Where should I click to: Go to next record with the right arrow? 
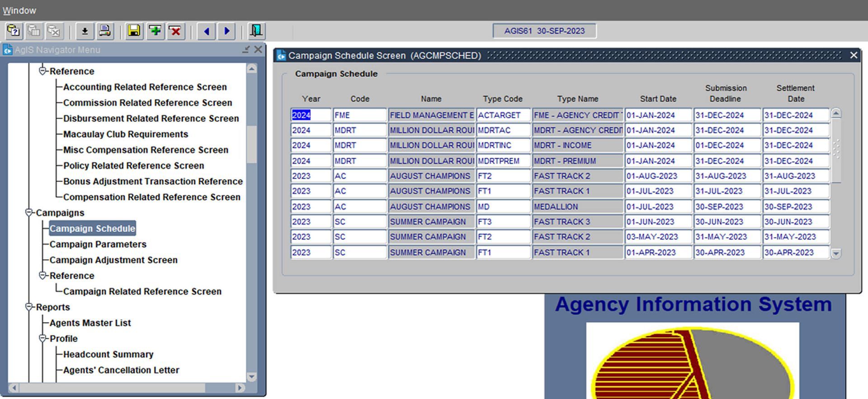tap(227, 31)
